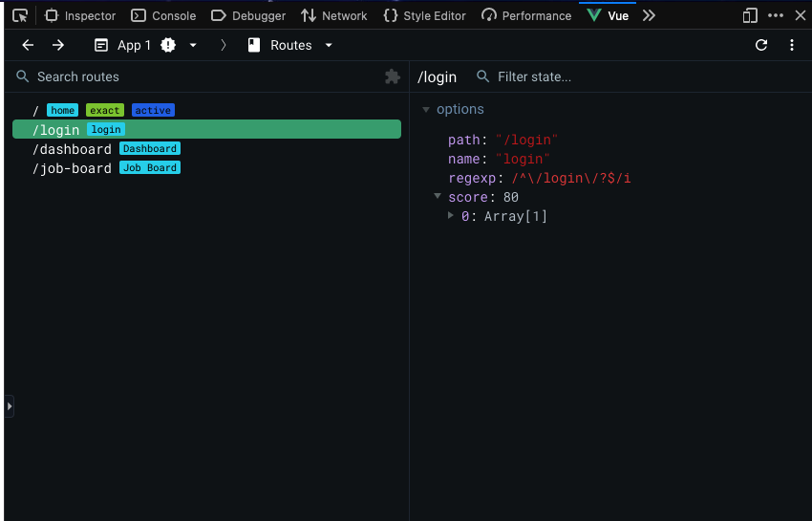Screen dimensions: 812x521
Task: Expand the 0: Array[1] entry
Action: pyautogui.click(x=451, y=216)
